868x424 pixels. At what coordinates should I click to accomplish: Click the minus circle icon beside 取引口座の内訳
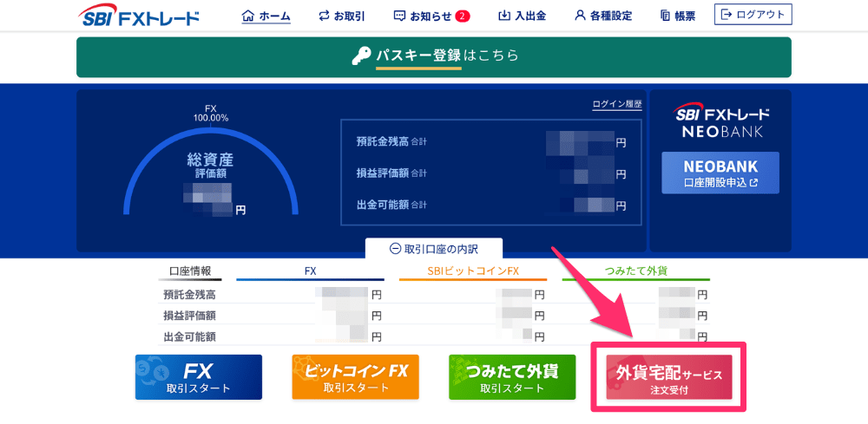(x=395, y=249)
